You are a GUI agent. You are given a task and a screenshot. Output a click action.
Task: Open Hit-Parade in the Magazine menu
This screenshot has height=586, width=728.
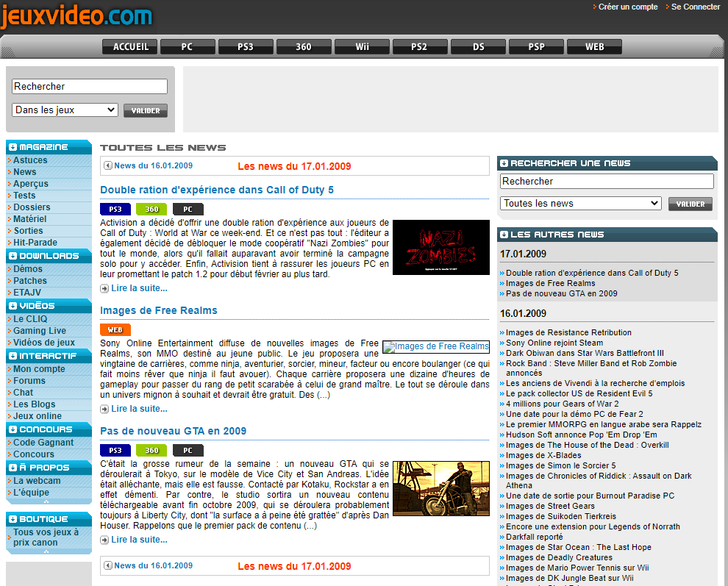click(x=35, y=243)
